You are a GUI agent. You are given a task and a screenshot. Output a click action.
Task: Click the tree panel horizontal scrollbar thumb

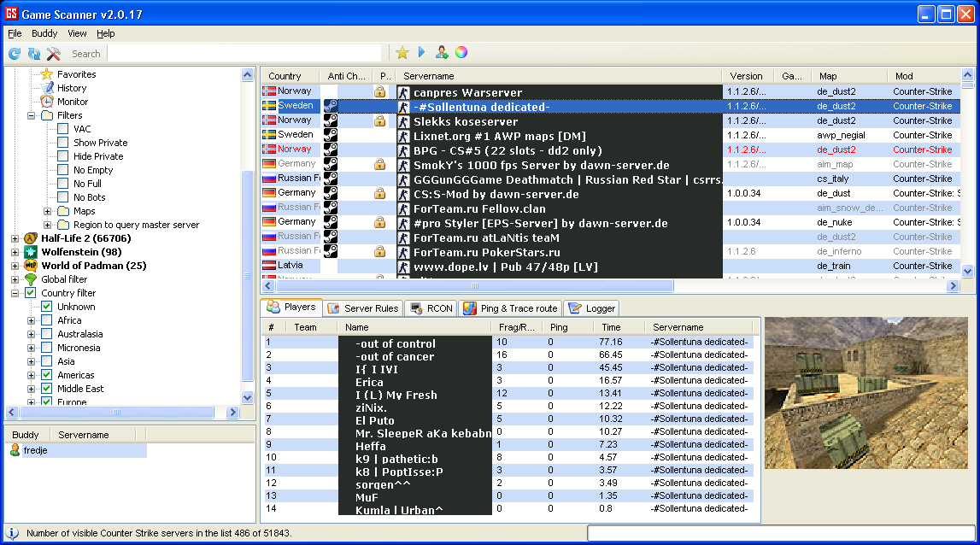[117, 413]
